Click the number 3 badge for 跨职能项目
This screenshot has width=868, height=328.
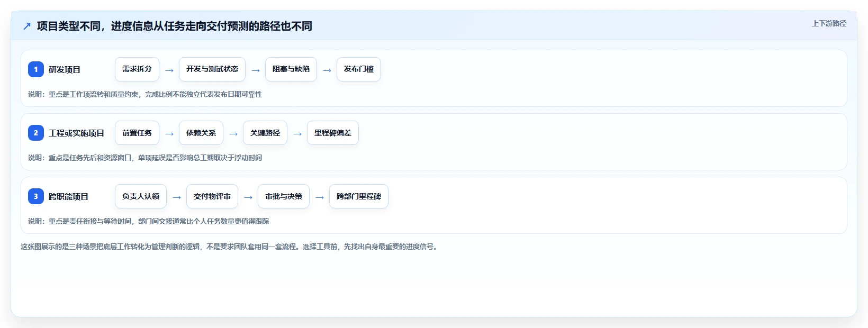tap(36, 196)
